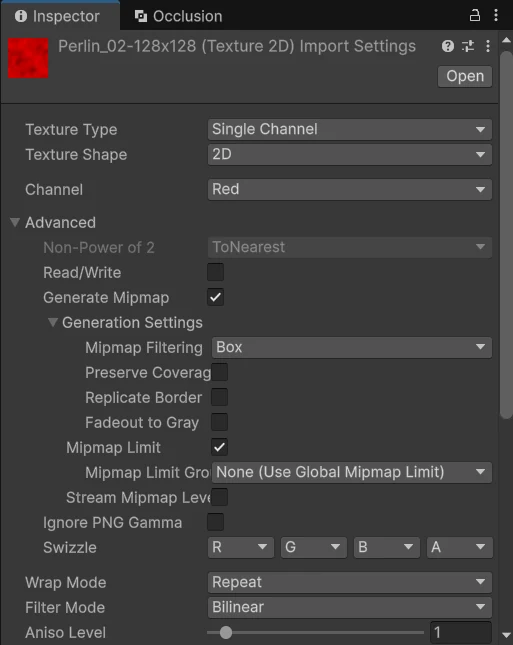Uncheck the Mipmap Limit checkbox

point(219,447)
